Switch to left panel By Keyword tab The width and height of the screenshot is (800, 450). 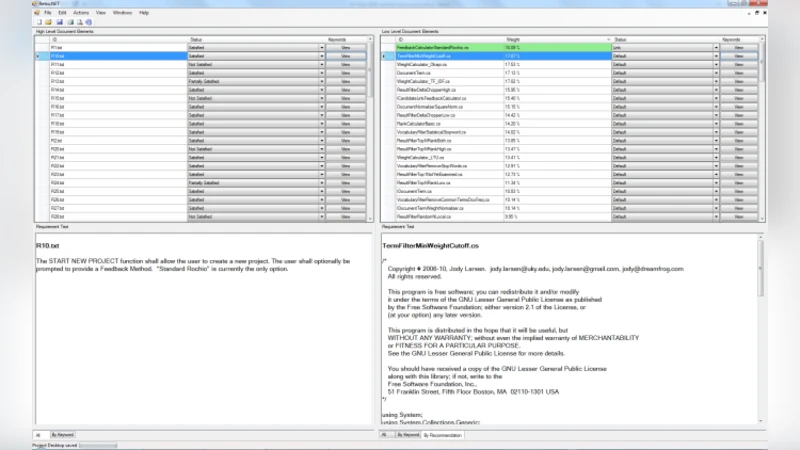[x=64, y=435]
